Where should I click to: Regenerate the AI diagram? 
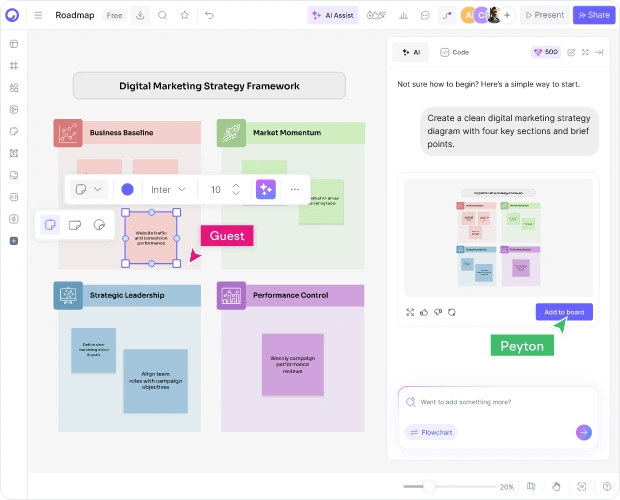point(452,312)
